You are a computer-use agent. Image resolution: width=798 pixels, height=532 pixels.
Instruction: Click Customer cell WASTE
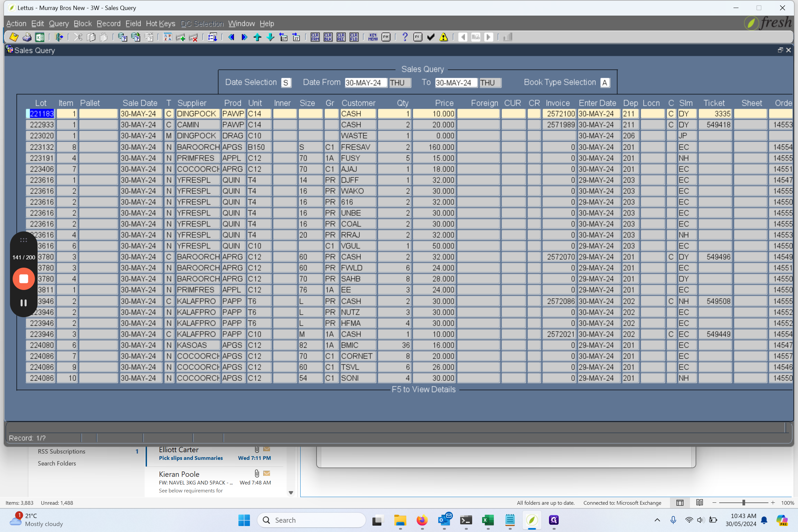click(x=358, y=135)
